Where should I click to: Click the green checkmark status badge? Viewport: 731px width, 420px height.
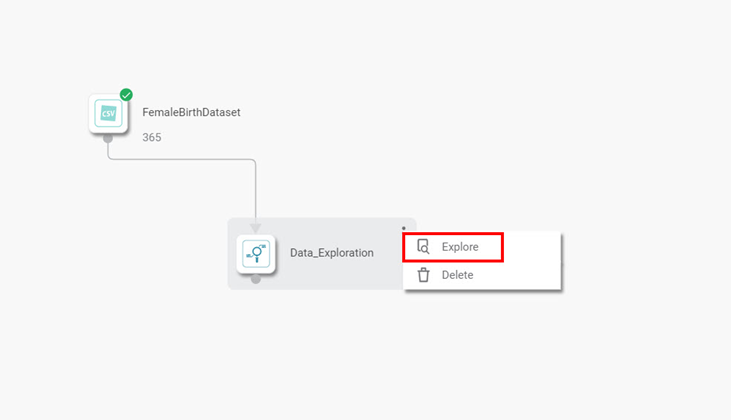coord(126,95)
